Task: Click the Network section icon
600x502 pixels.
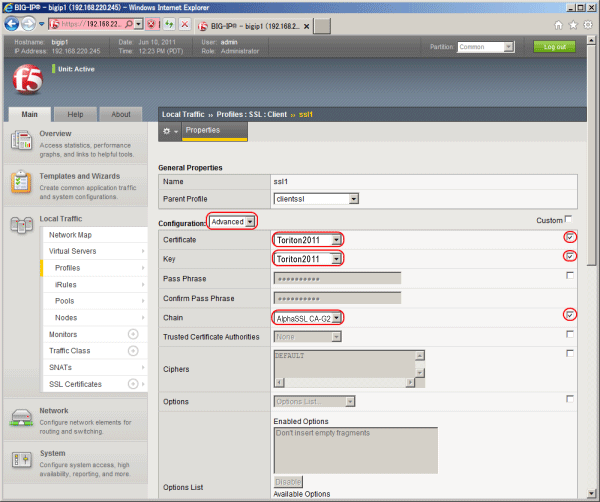Action: coord(21,418)
